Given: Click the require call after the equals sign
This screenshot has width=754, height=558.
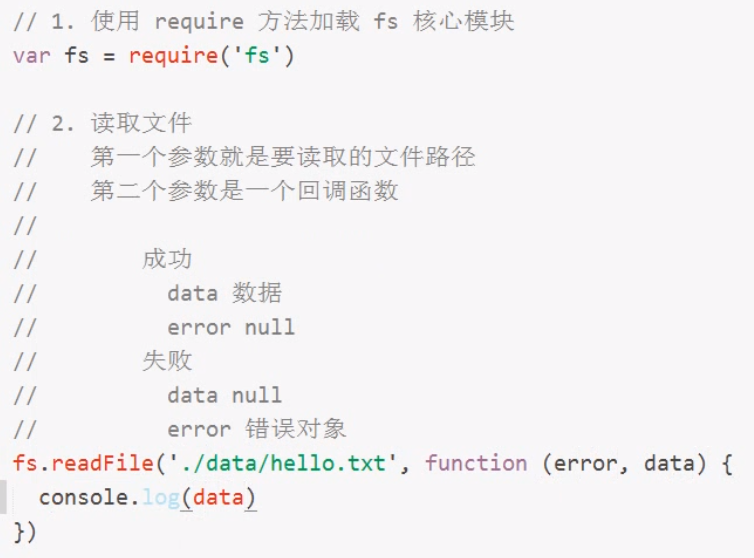Looking at the screenshot, I should coord(166,55).
